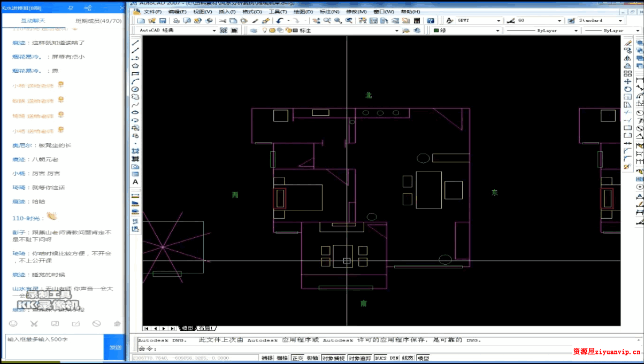Open the 修改(M) menu
The height and width of the screenshot is (364, 644).
click(x=356, y=12)
